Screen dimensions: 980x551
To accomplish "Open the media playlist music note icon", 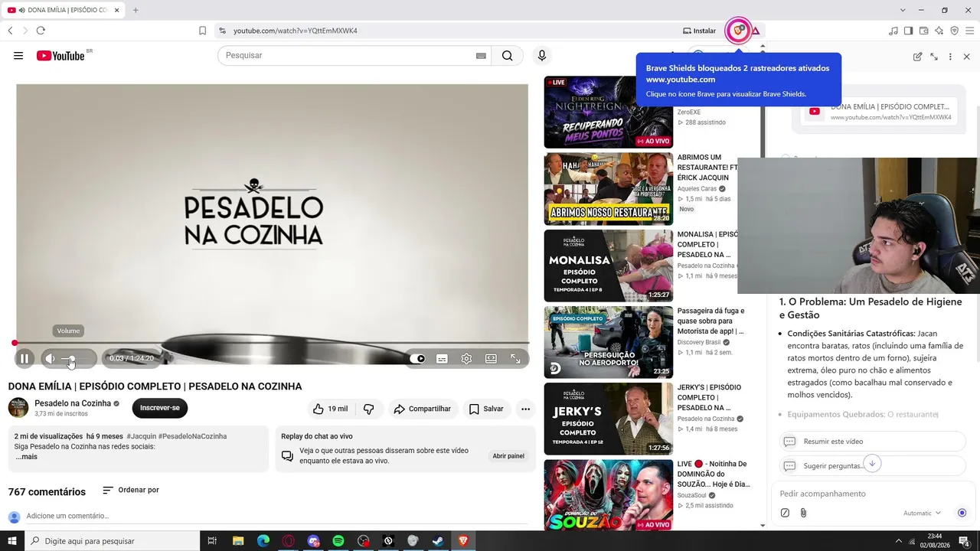I will [893, 31].
